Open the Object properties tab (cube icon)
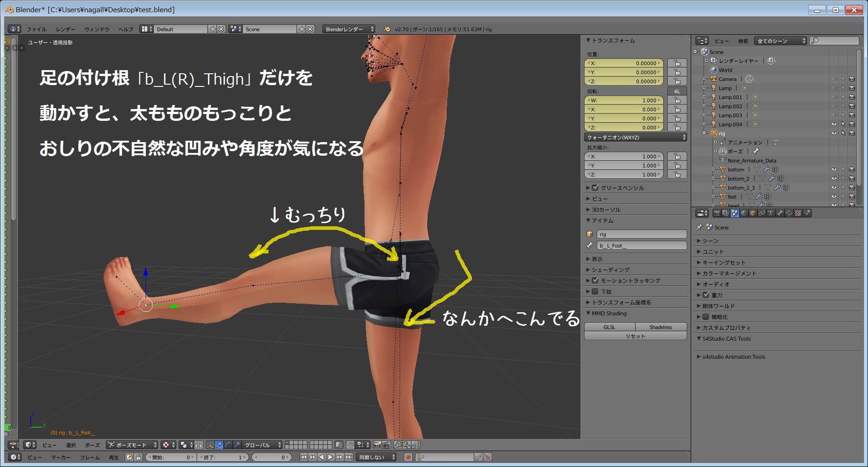The width and height of the screenshot is (868, 467). coord(753,213)
